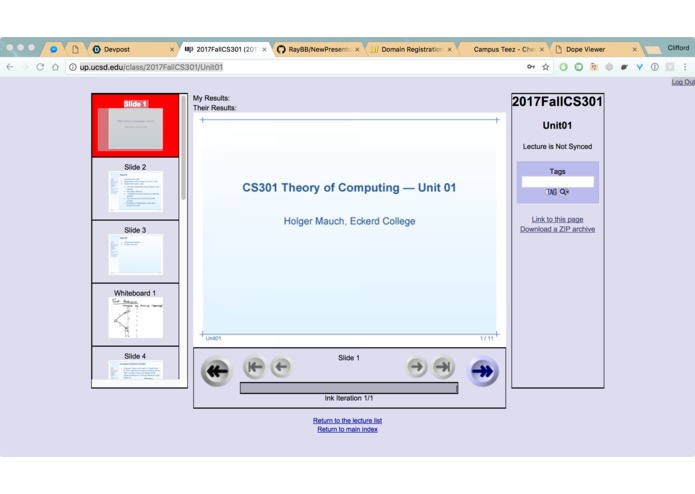Click the site info icon in address bar
695x494 pixels.
coord(73,67)
